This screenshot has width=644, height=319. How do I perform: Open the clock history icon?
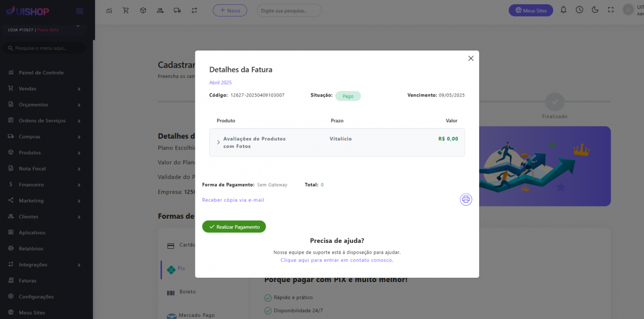coord(579,10)
